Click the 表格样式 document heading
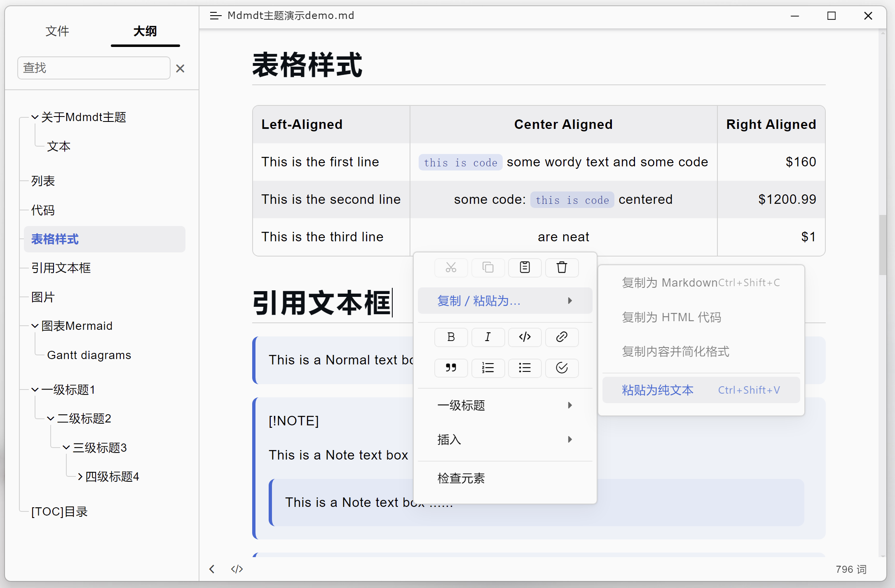This screenshot has height=588, width=895. point(307,65)
